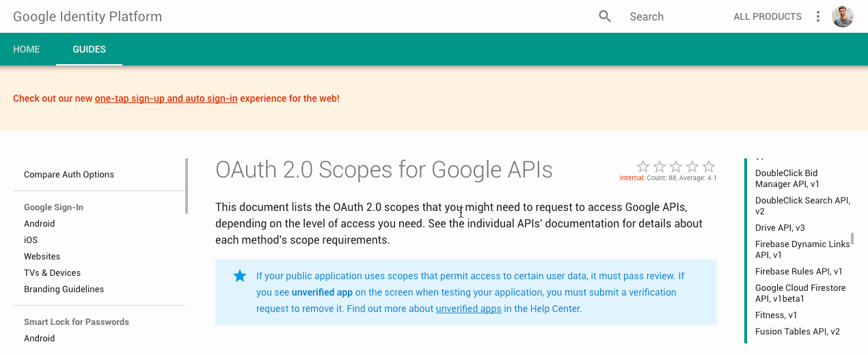The width and height of the screenshot is (868, 355).
Task: Open TVs & Devices guide
Action: 52,272
